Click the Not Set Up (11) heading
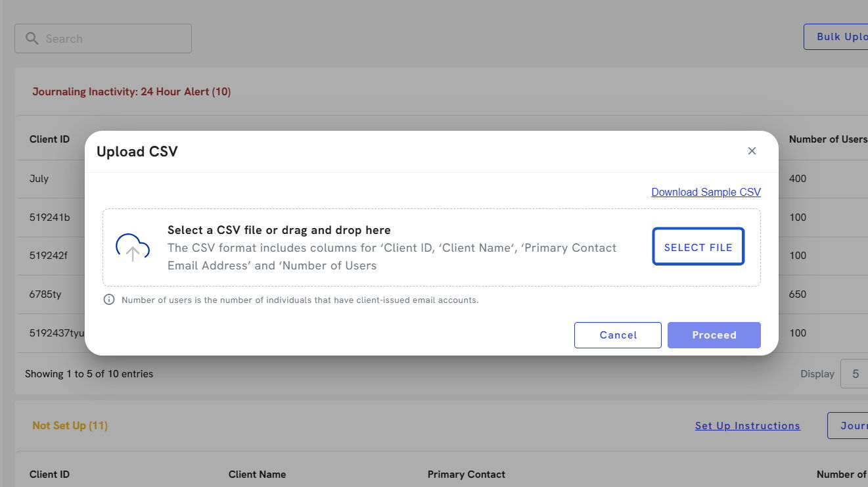This screenshot has width=868, height=487. point(70,426)
